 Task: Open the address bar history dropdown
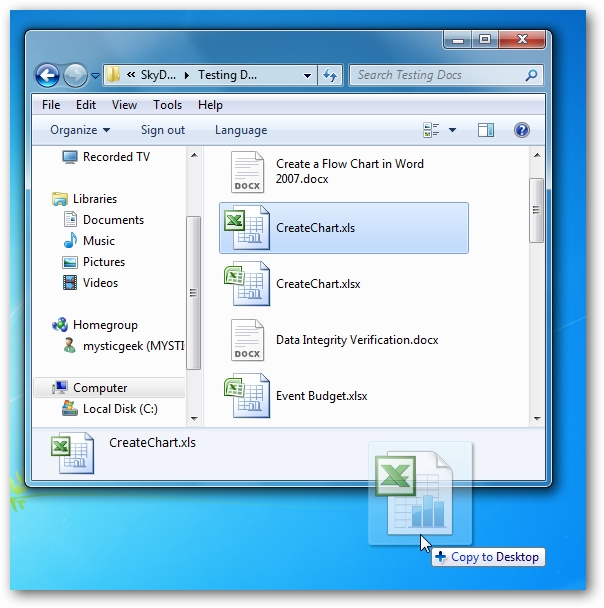[x=307, y=76]
